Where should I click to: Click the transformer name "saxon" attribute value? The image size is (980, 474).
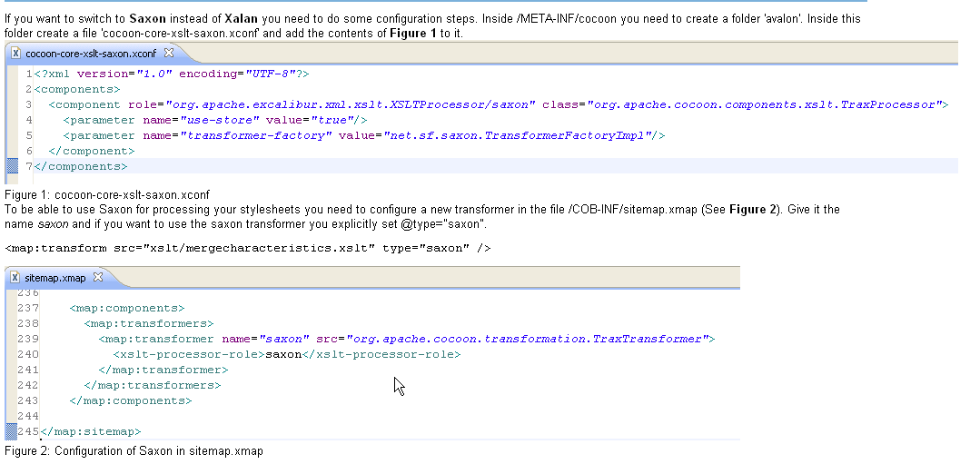284,339
